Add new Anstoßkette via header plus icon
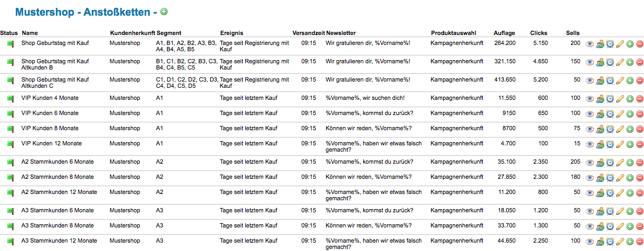Screen dimensions: 644x251 (164, 12)
